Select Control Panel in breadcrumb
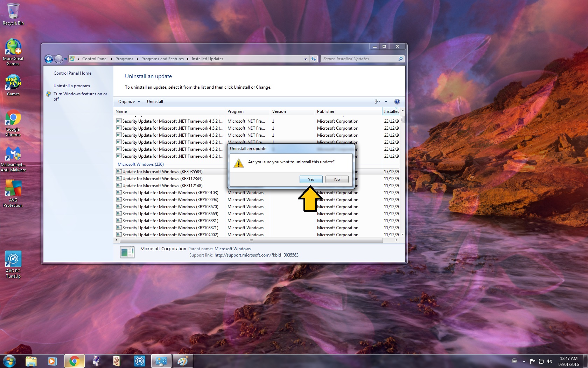This screenshot has width=588, height=368. tap(94, 59)
